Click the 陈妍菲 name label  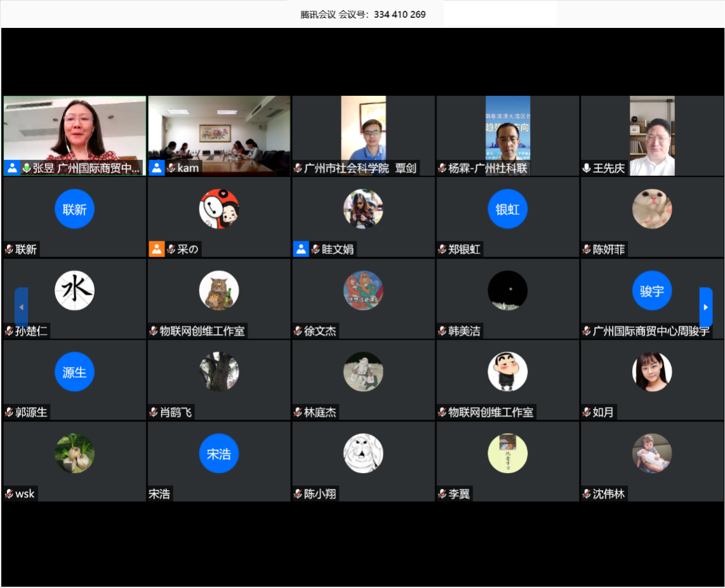(608, 250)
